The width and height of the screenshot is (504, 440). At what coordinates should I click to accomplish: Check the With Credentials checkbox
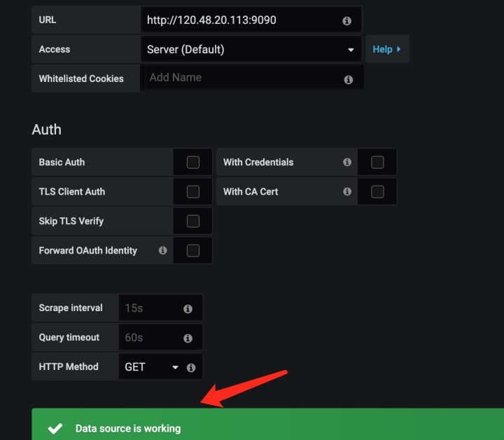pyautogui.click(x=377, y=162)
